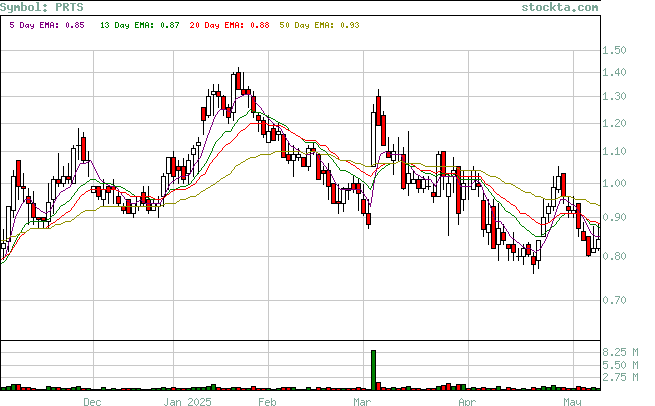
Task: Click the 1.00 price axis label
Action: (x=614, y=183)
